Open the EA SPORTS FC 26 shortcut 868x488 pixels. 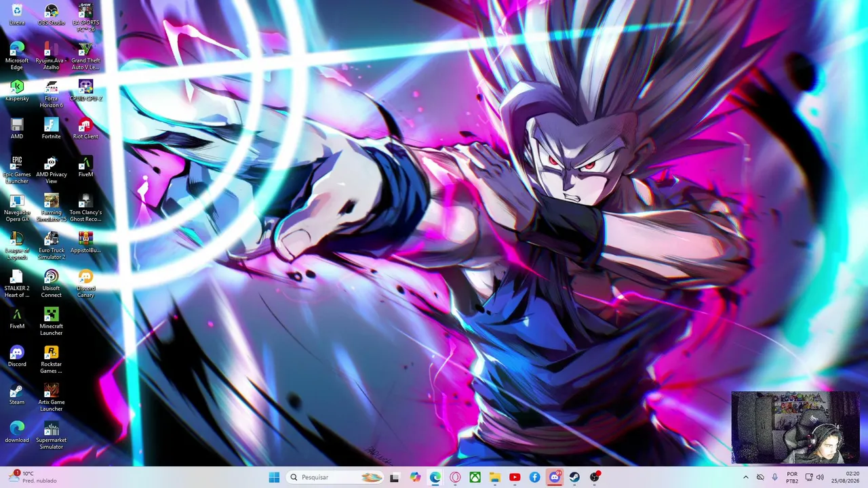(x=85, y=18)
